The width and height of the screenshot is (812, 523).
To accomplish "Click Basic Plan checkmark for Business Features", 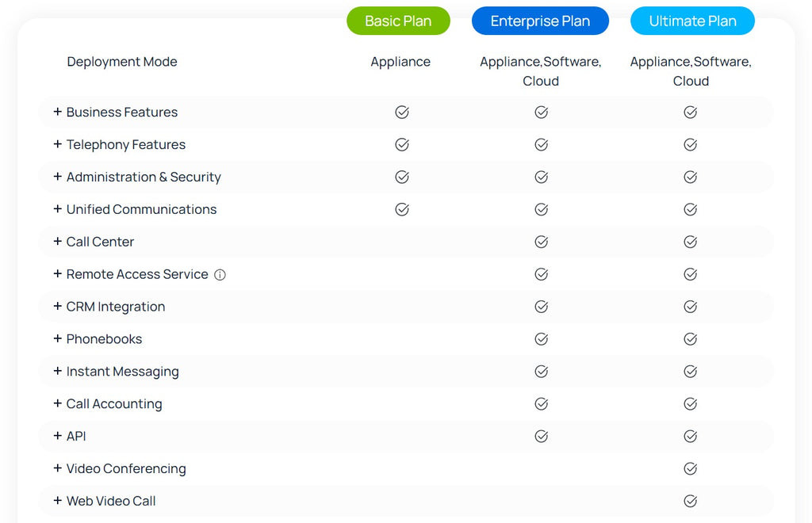I will pyautogui.click(x=402, y=113).
